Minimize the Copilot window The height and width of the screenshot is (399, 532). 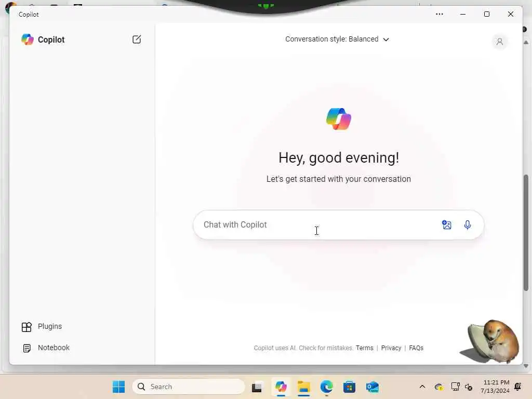[463, 14]
